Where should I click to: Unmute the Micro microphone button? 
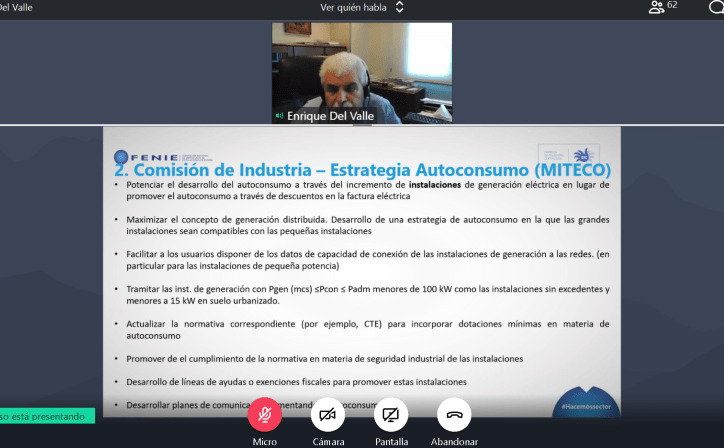[x=265, y=414]
